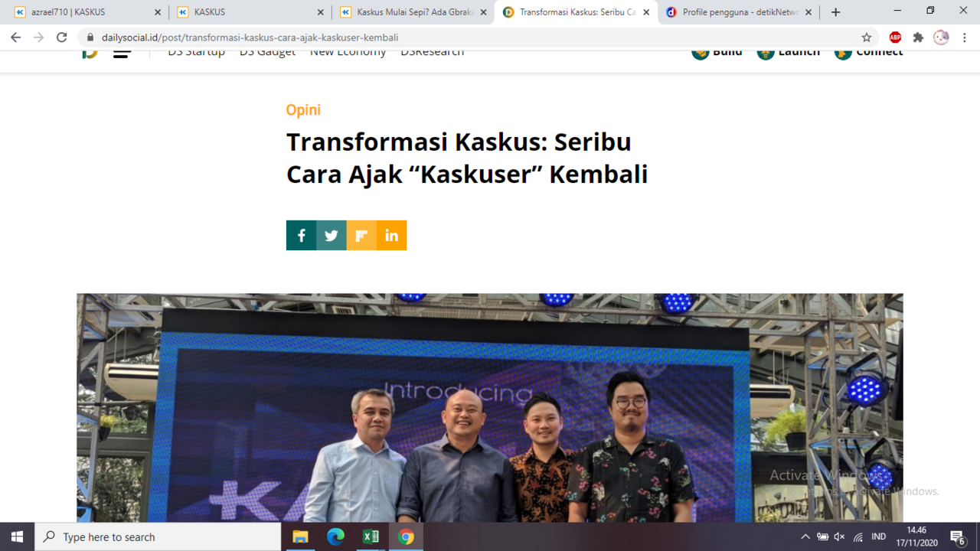Change IND input language indicator
980x551 pixels.
click(x=879, y=536)
